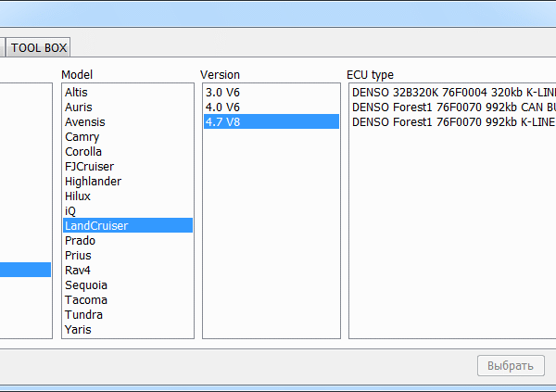The height and width of the screenshot is (392, 556).
Task: Click the highlighted LandCruiser model
Action: (128, 225)
